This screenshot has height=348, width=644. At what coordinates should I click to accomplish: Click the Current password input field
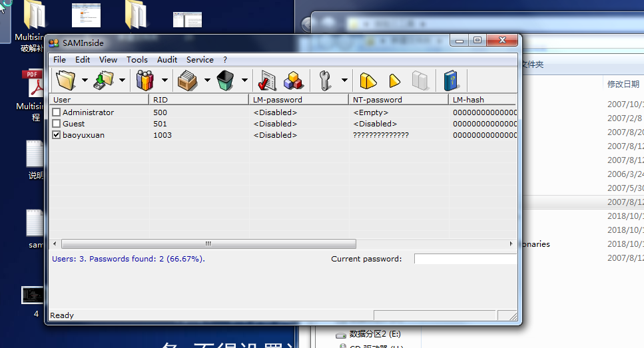pyautogui.click(x=466, y=259)
